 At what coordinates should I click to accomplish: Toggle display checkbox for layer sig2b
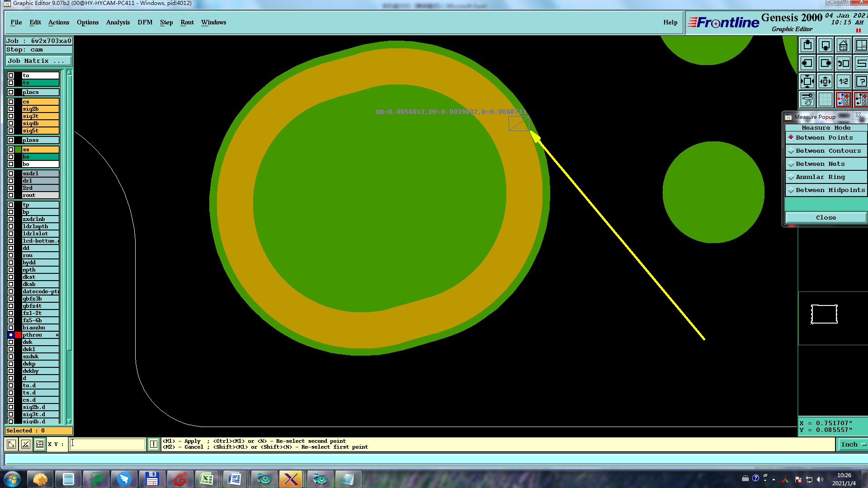click(x=11, y=109)
